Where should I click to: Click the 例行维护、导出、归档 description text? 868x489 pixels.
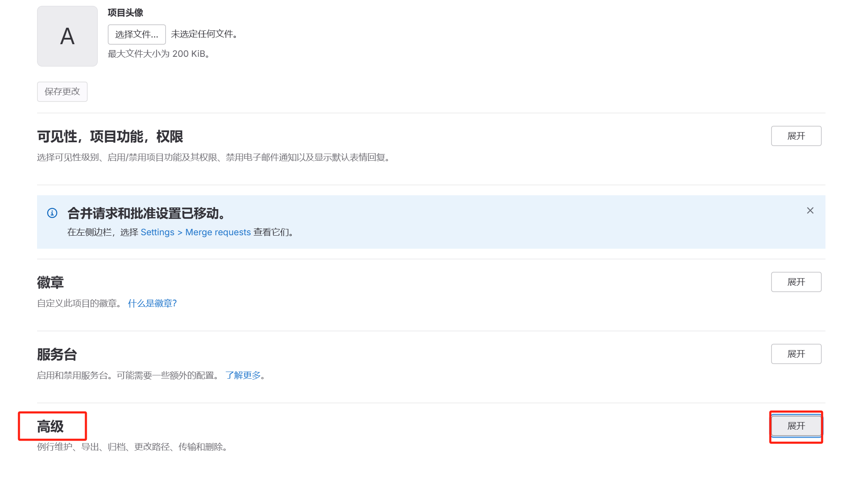[x=132, y=447]
